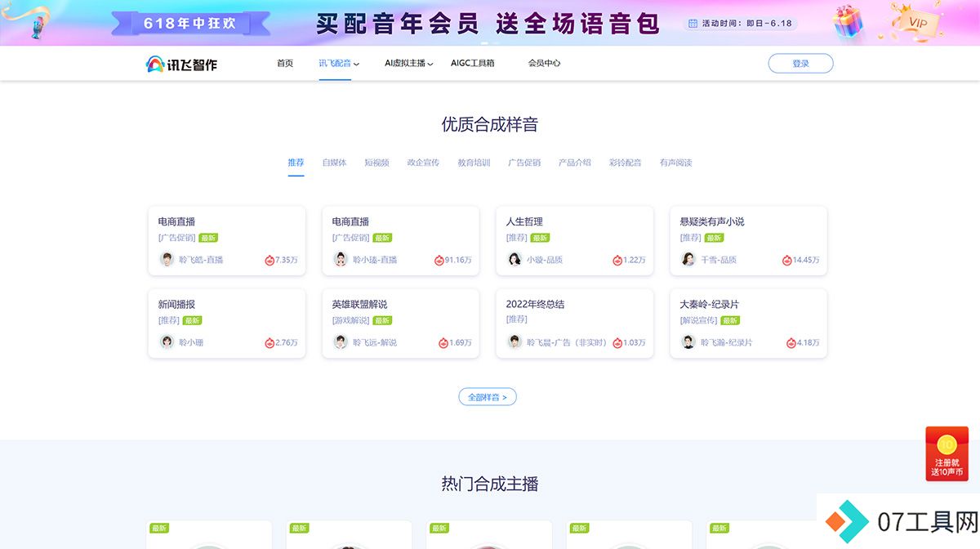Click popularity flame icon beside 1.69万
Image resolution: width=980 pixels, height=549 pixels.
tap(443, 342)
